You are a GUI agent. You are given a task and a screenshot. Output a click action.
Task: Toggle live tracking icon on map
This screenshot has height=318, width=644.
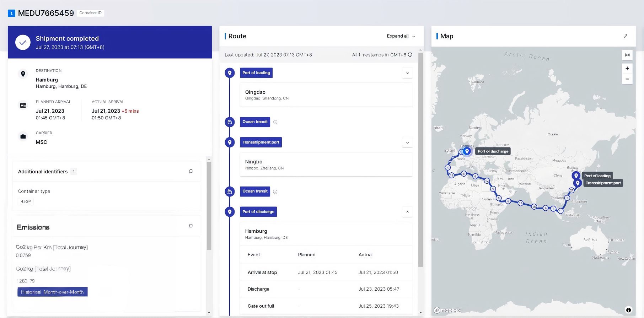tap(627, 55)
